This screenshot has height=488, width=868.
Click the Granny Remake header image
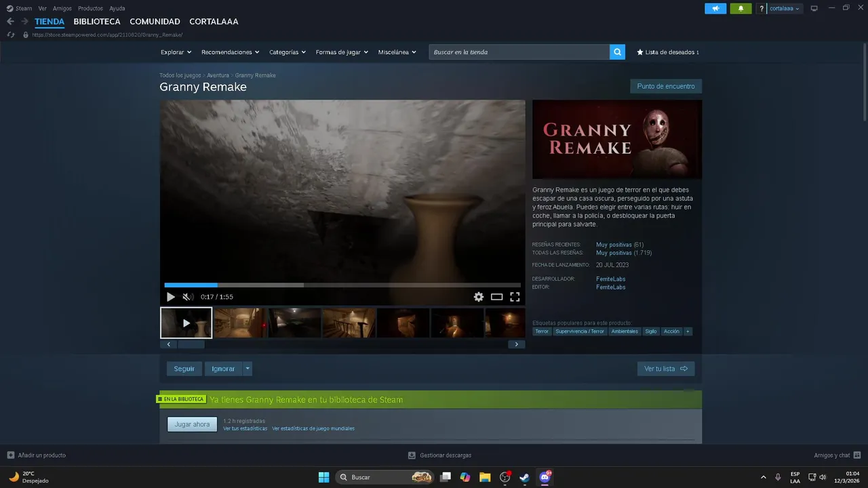click(x=617, y=140)
